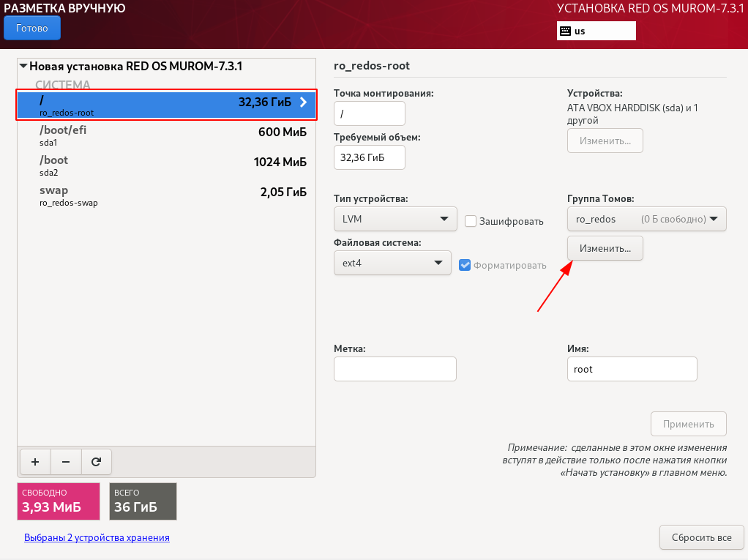Click Изменить under Устройства
Viewport: 748px width, 560px height.
click(x=605, y=141)
